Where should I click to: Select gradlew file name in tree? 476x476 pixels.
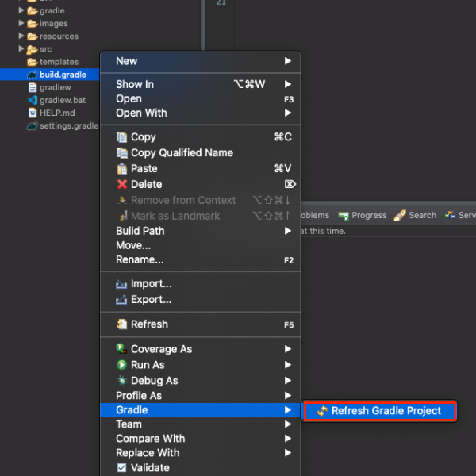point(56,87)
